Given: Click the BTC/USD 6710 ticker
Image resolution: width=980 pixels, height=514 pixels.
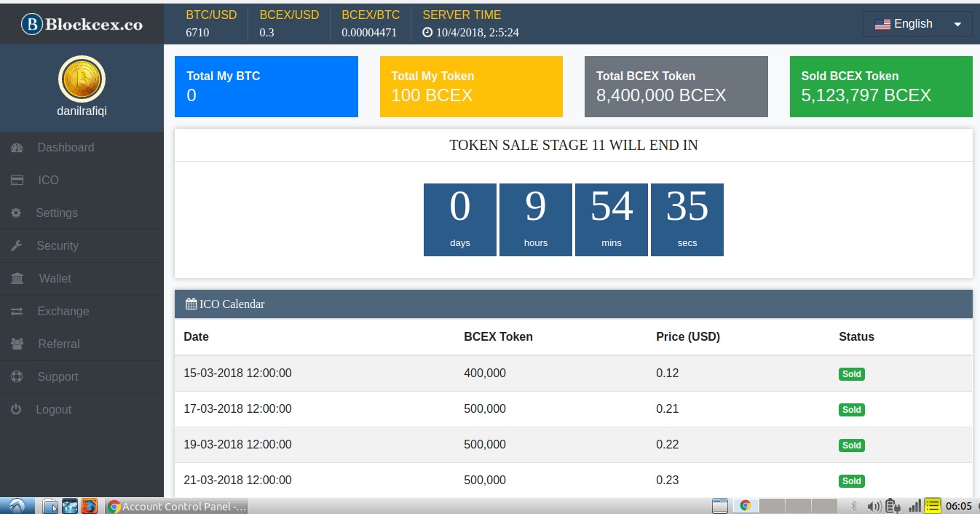Looking at the screenshot, I should click(211, 23).
